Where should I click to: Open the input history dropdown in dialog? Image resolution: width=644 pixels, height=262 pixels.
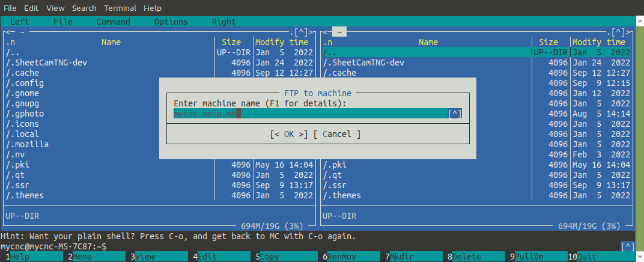click(455, 114)
